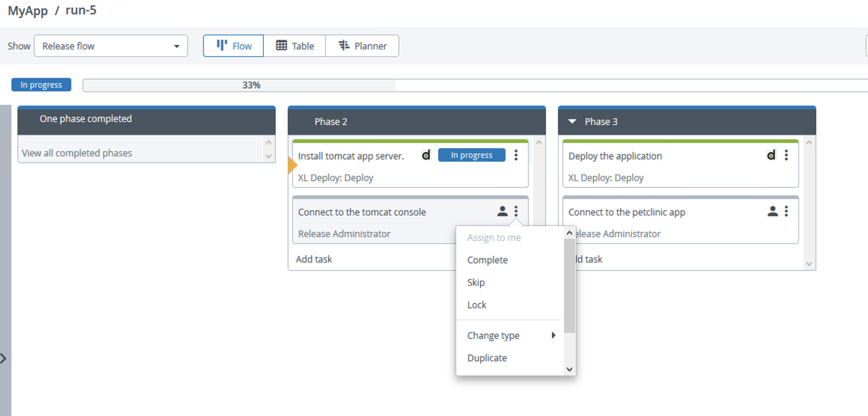Click Add task in Phase 2
This screenshot has height=416, width=868.
314,259
